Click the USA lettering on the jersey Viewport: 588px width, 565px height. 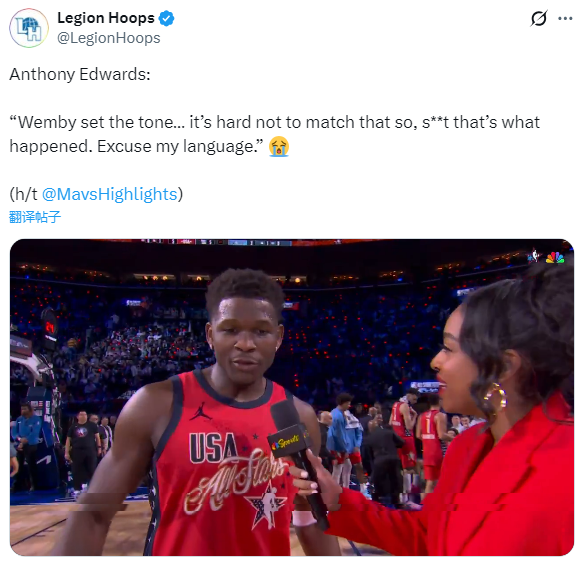pos(213,447)
